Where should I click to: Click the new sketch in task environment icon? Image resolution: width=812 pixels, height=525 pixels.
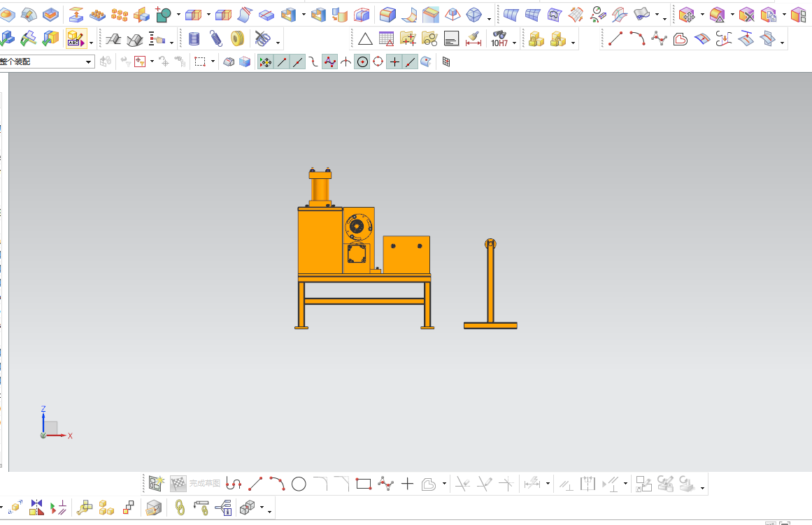click(x=157, y=484)
